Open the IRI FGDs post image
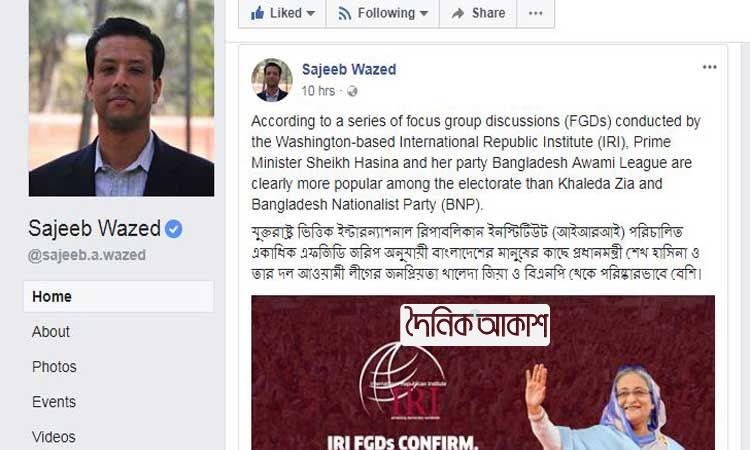 483,373
